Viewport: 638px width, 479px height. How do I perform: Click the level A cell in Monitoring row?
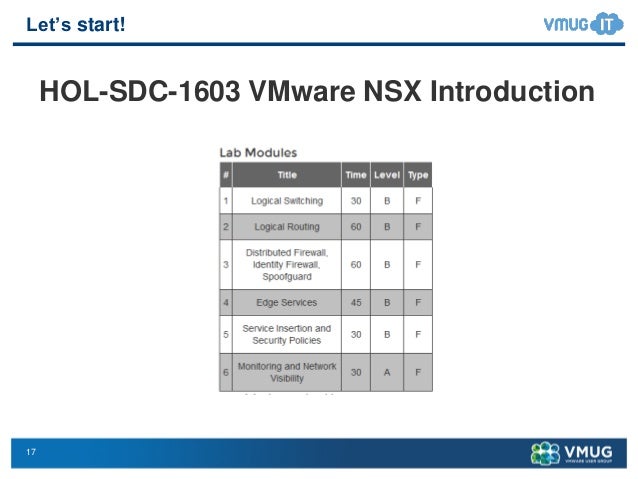coord(387,372)
